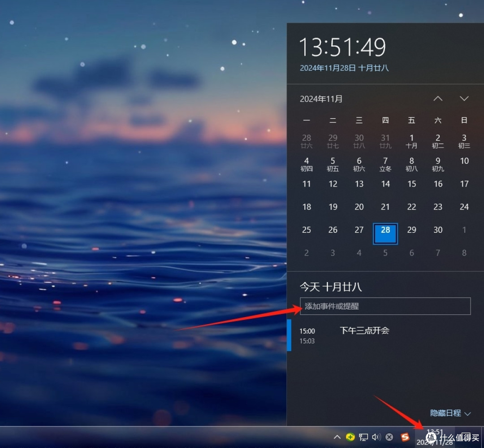Viewport: 484px width, 448px height.
Task: Go to next month with down arrow
Action: click(464, 99)
